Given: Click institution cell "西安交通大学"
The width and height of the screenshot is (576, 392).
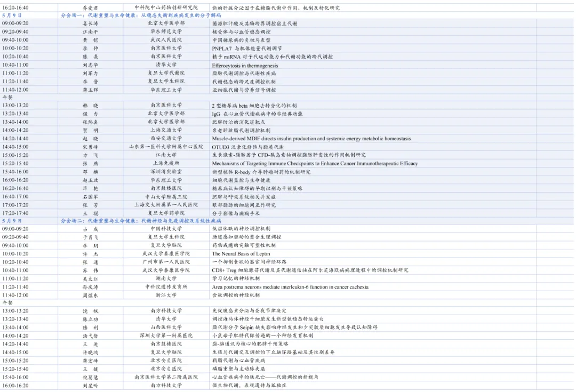Looking at the screenshot, I should click(x=166, y=139).
